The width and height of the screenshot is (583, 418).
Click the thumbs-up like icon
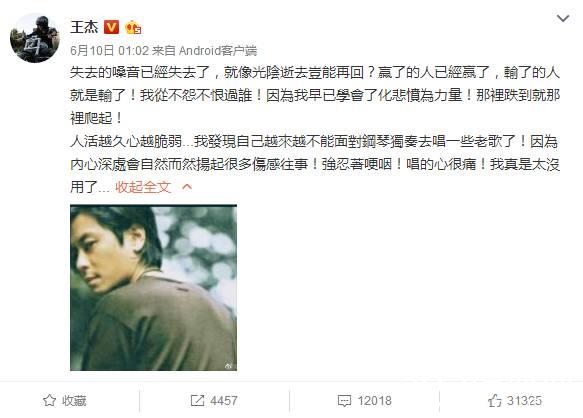click(495, 401)
